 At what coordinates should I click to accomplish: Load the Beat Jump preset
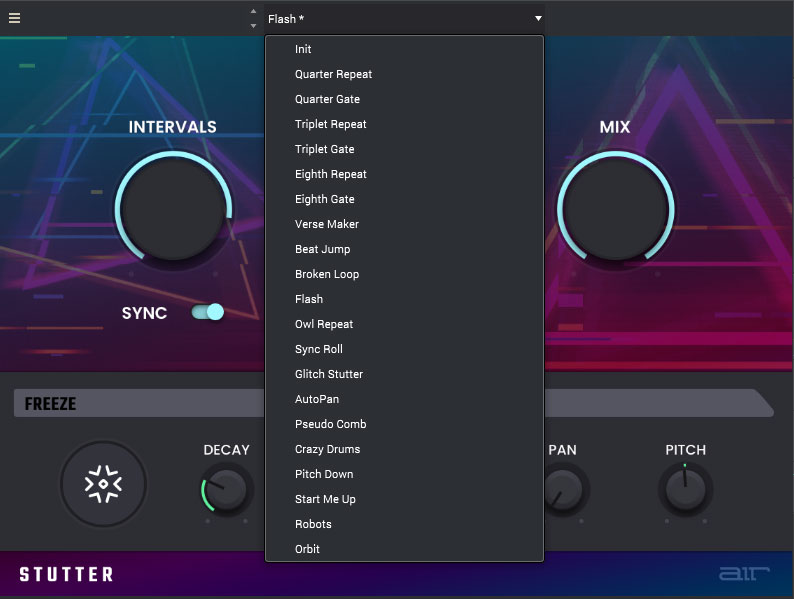click(404, 249)
